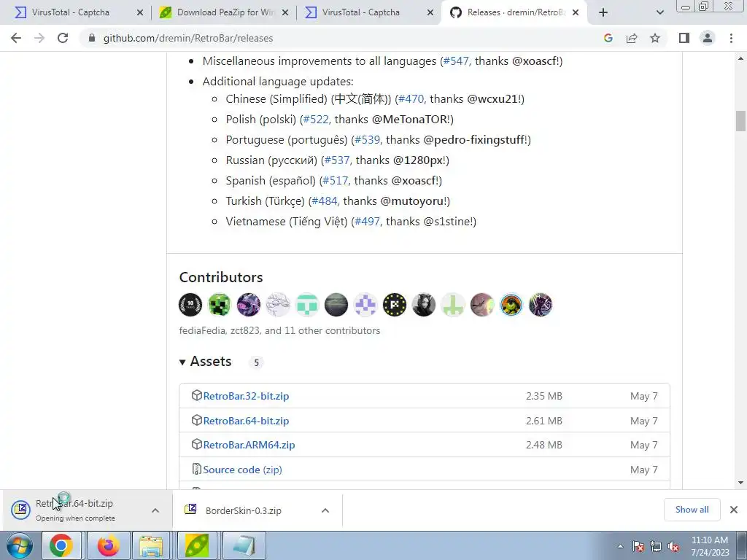Click the black-and-yellow dotted contributor avatar
Viewport: 747px width, 560px height.
[x=395, y=305]
